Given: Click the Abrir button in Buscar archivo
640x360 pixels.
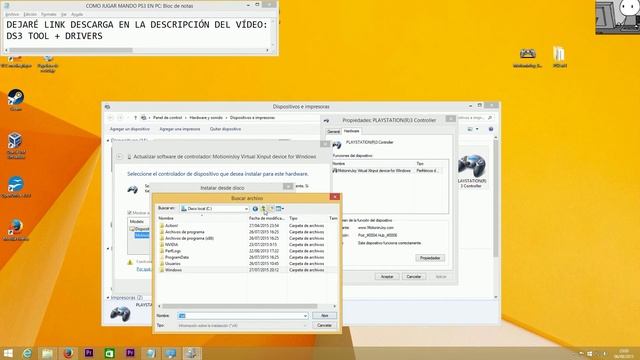Looking at the screenshot, I should 324,316.
